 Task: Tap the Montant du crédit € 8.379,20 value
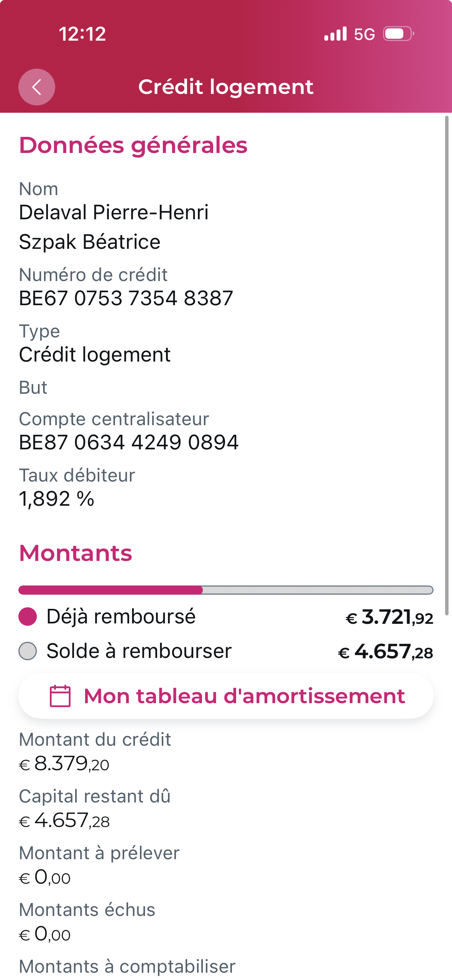click(64, 763)
